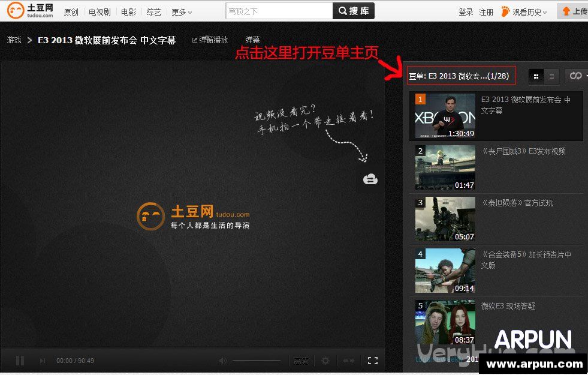Open the 豆单: E3 2013 微软专 playlist link
Viewport: 588px width, 375px height.
point(461,76)
